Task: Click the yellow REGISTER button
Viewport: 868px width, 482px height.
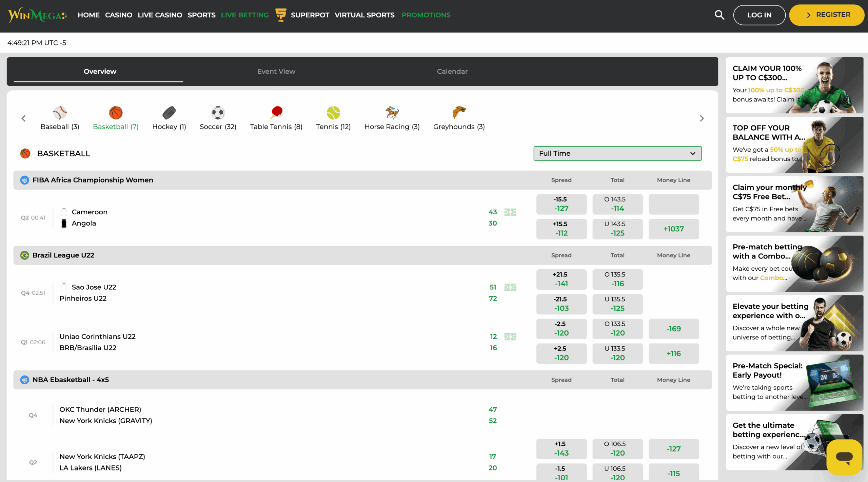Action: point(827,15)
